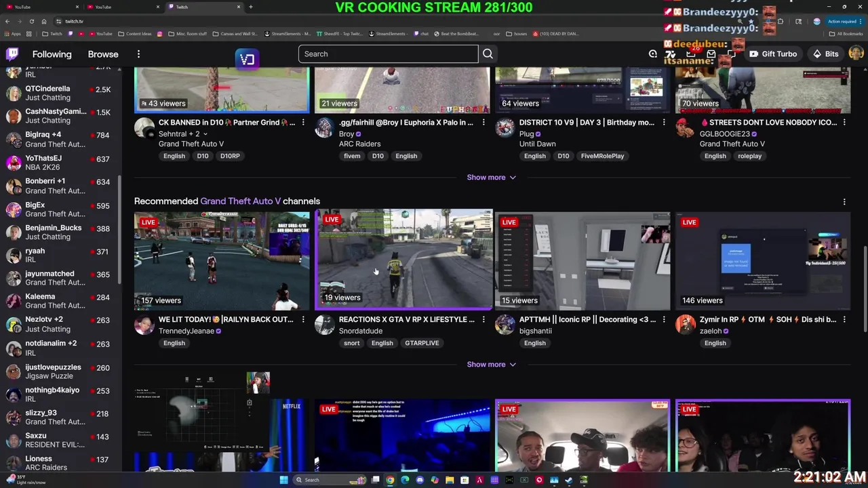This screenshot has height=488, width=868.
Task: Click zaeloh channel avatar
Action: tap(686, 325)
